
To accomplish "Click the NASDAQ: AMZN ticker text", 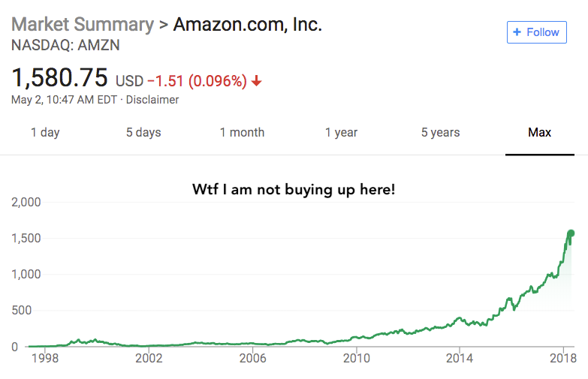I will click(65, 45).
